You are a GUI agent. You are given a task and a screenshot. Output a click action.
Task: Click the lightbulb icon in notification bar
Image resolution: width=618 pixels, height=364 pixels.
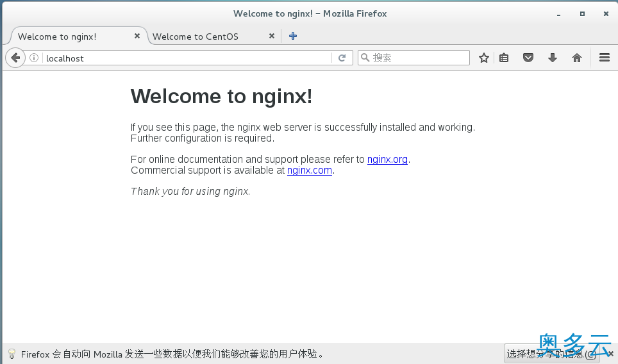12,354
